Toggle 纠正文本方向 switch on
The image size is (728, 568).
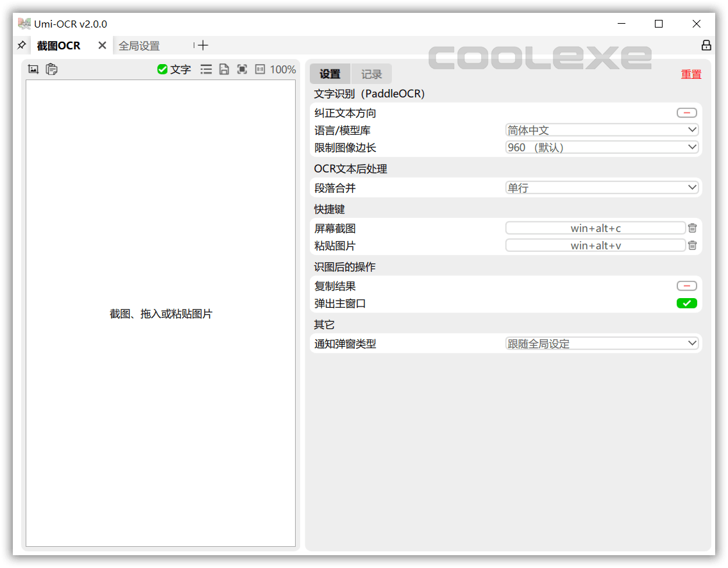tap(686, 112)
